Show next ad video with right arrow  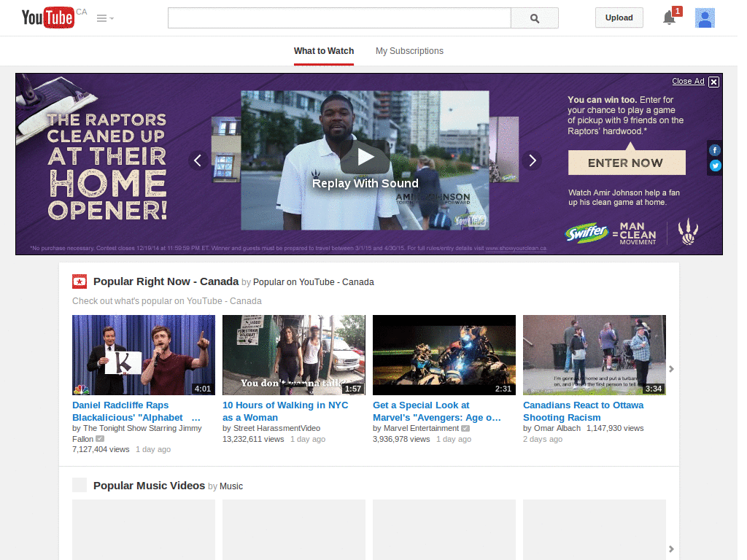532,160
